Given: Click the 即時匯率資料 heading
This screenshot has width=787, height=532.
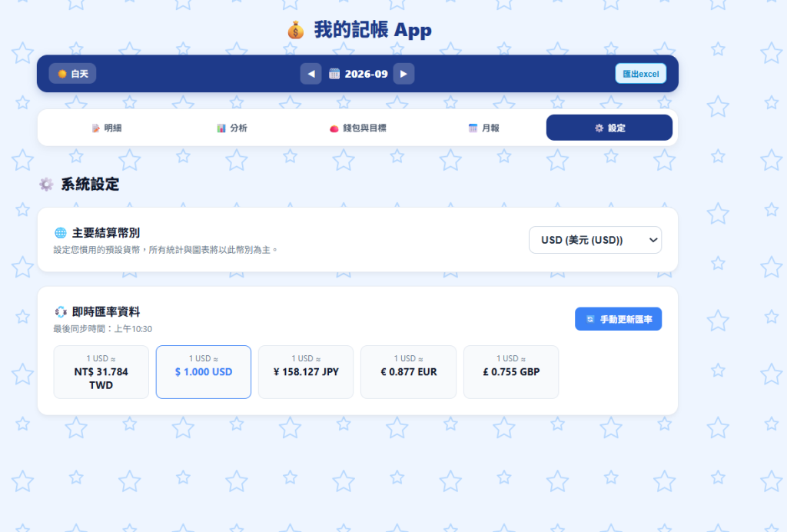Looking at the screenshot, I should click(x=106, y=311).
